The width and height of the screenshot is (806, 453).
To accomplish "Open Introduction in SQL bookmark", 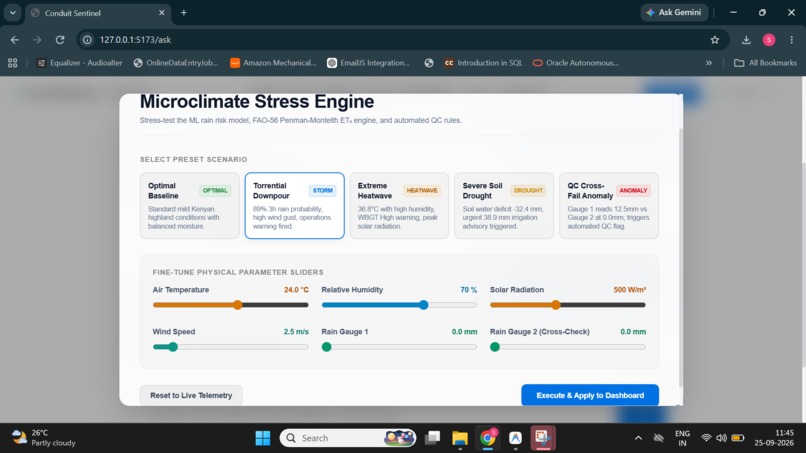I will tap(483, 63).
